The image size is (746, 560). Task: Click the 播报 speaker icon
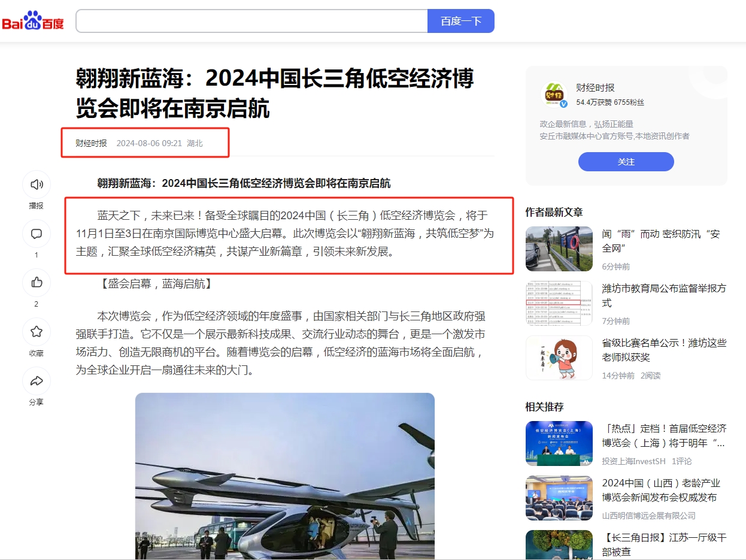click(37, 184)
